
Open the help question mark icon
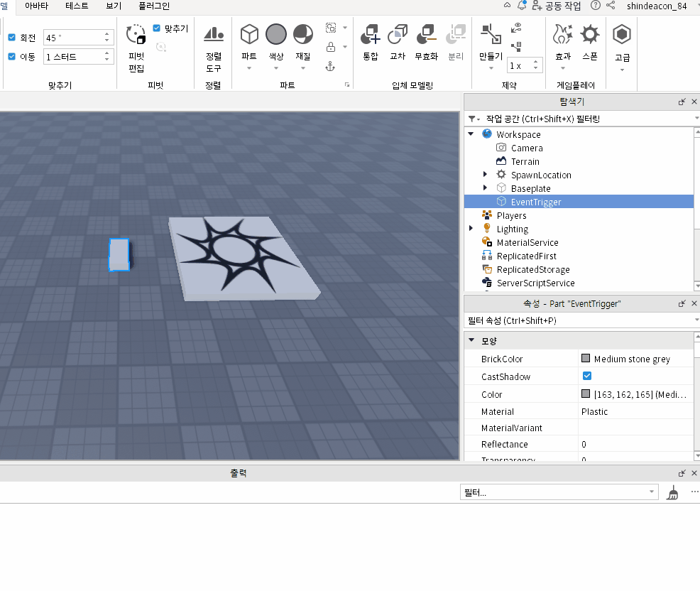click(x=596, y=6)
